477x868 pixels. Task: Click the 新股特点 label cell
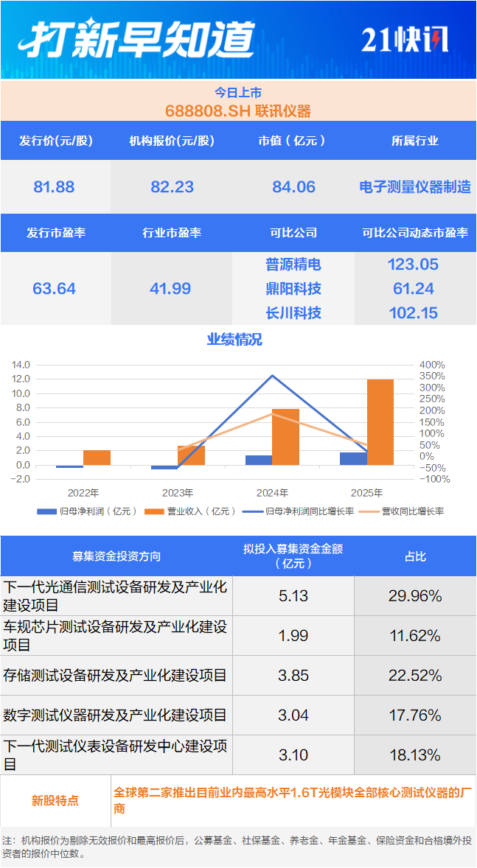(x=56, y=801)
